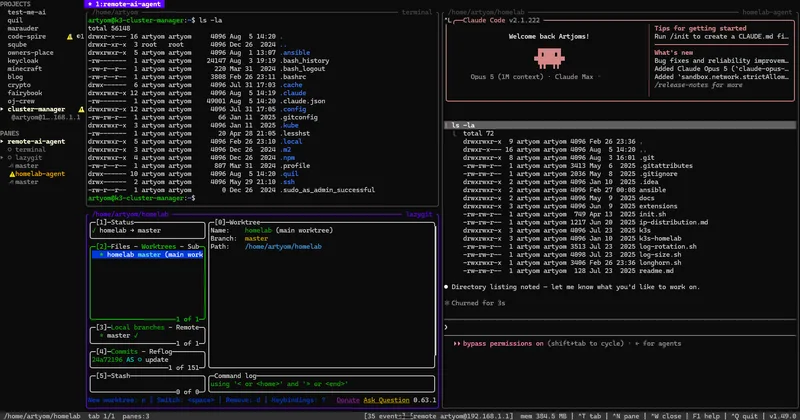Click the '.claude.json' file name in terminal
The image size is (800, 420).
[303, 101]
